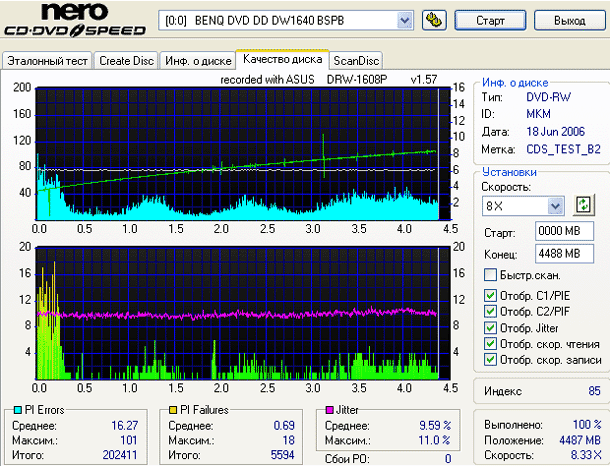Screen dimensions: 610x466
Task: Click PI Failures Максим. value 18
Action: click(x=288, y=440)
